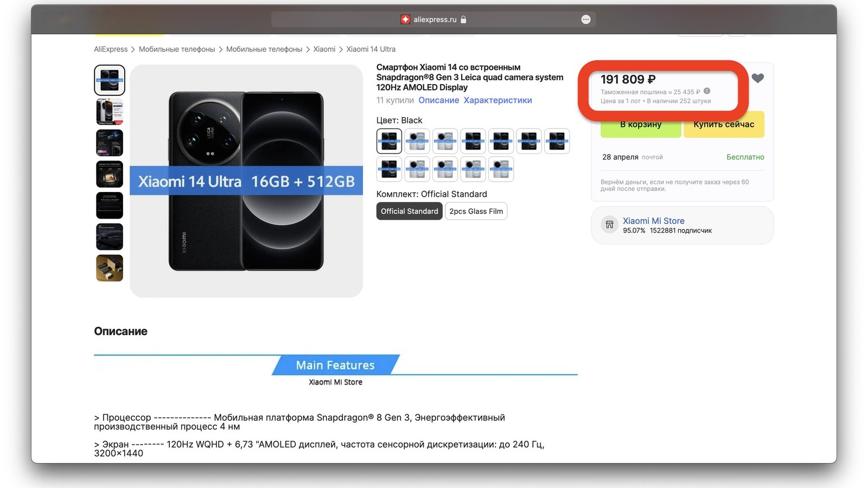Click the 11 купили text

[395, 100]
